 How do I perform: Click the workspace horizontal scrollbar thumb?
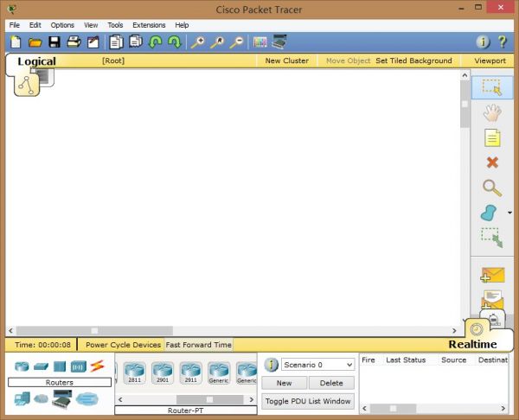[x=94, y=330]
